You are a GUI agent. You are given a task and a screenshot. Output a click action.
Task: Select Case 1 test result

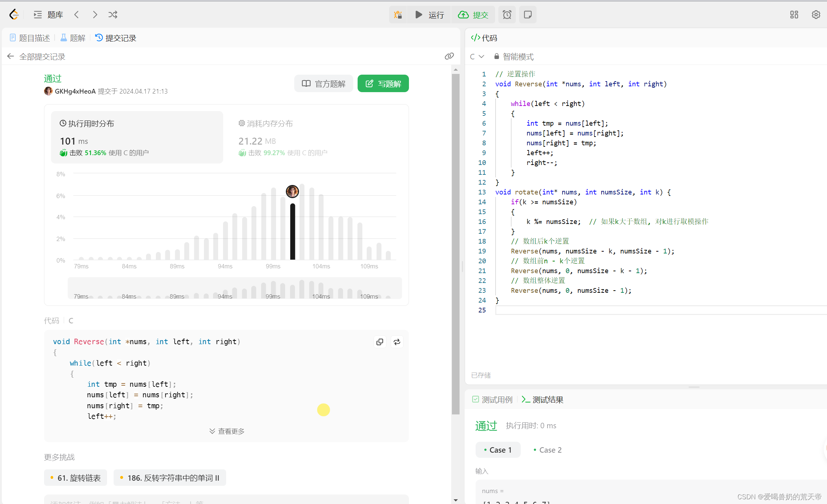pyautogui.click(x=498, y=450)
